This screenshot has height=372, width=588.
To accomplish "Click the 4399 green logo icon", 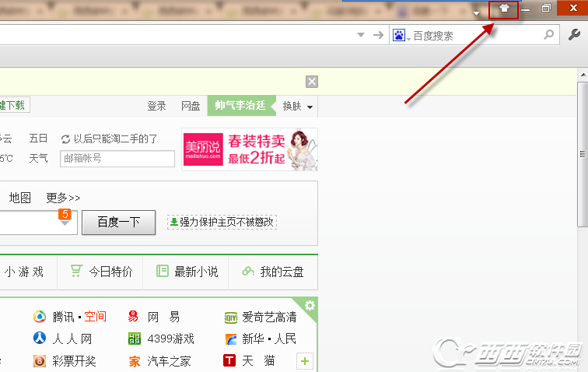I will tap(135, 339).
